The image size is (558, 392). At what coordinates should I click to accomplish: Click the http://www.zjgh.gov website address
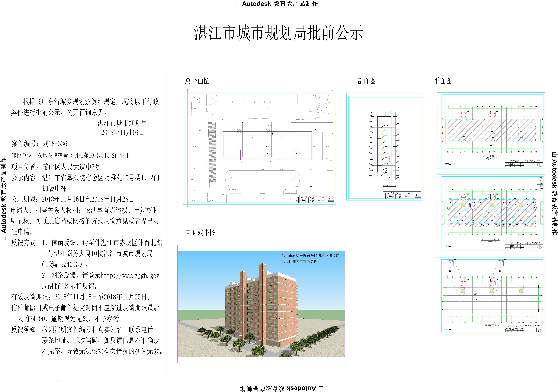pos(130,276)
